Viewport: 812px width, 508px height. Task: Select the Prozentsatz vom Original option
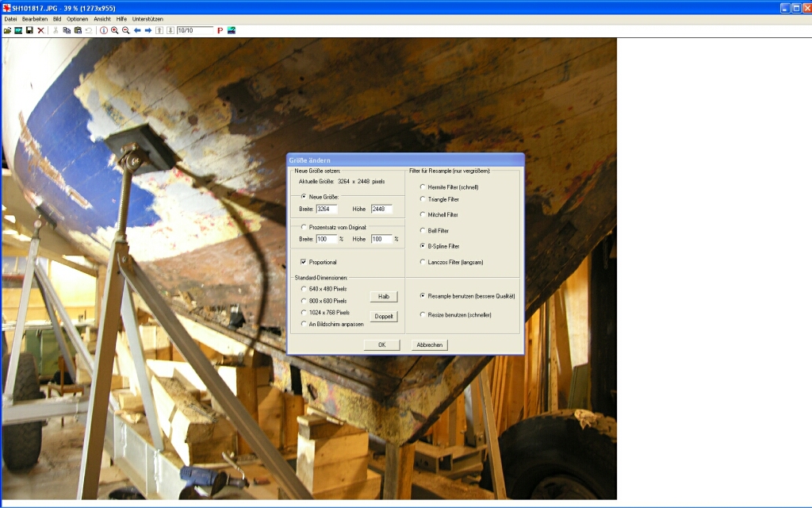[x=304, y=227]
